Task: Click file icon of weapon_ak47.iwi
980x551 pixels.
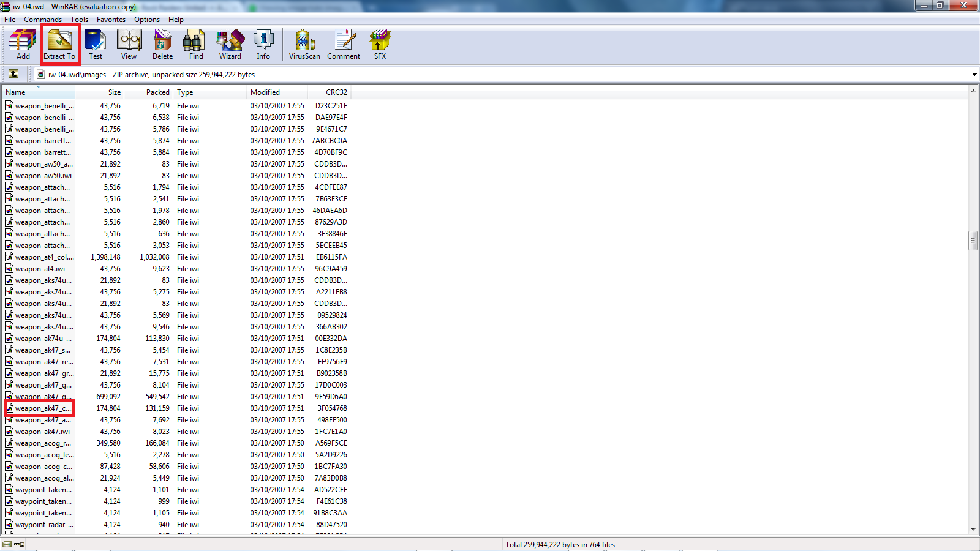Action: pyautogui.click(x=9, y=432)
